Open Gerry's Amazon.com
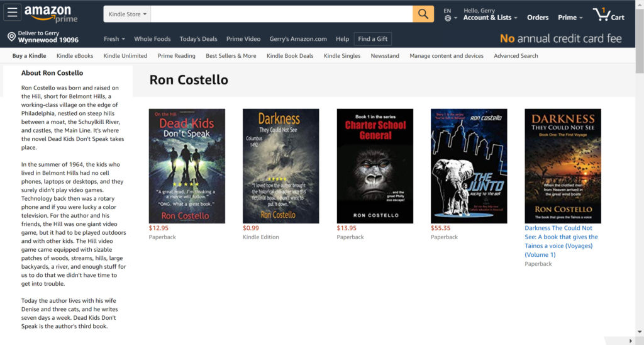The image size is (644, 345). tap(298, 39)
